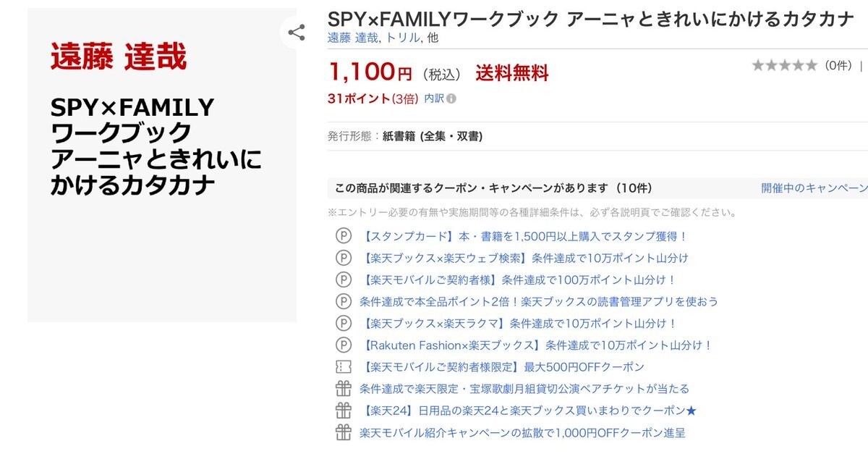Open the トリル author link

(403, 38)
